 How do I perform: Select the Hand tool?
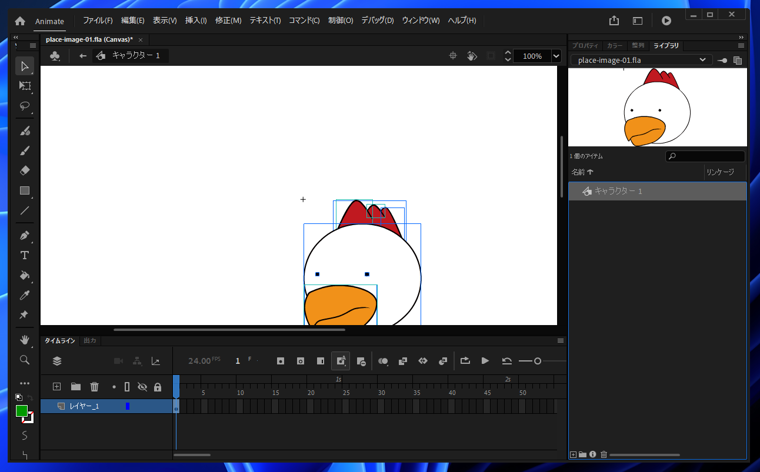tap(25, 340)
